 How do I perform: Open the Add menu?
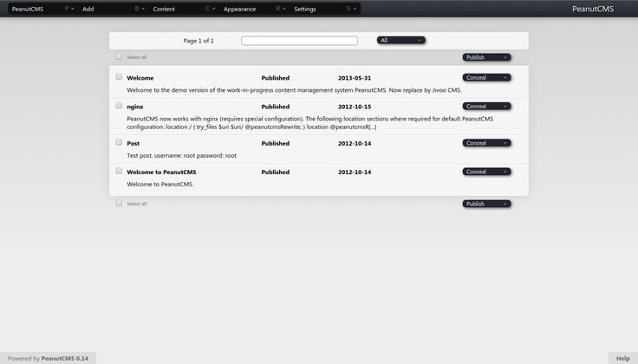[88, 9]
